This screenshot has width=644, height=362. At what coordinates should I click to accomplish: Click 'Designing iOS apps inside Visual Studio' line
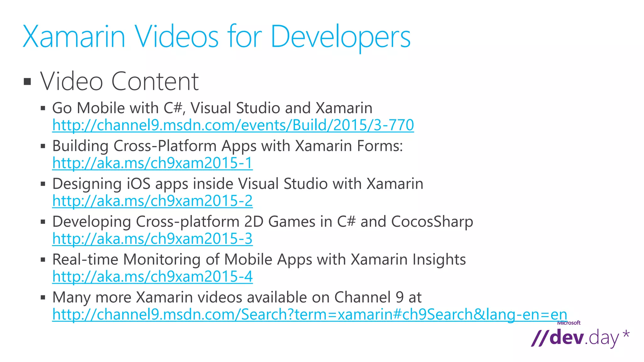click(x=238, y=184)
